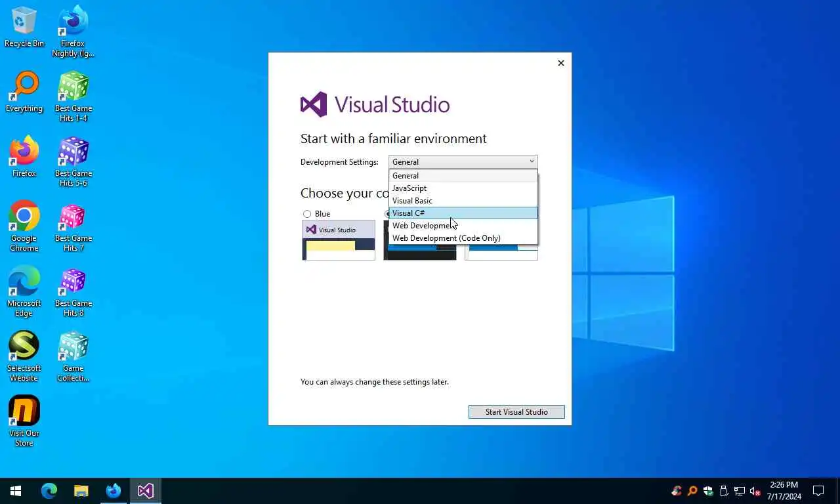Viewport: 840px width, 504px height.
Task: Open the Windows Start menu
Action: click(x=16, y=491)
